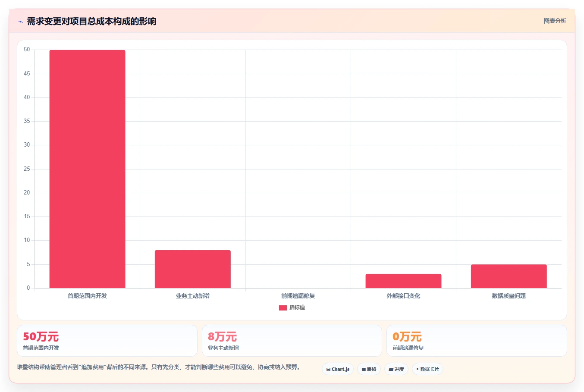The height and width of the screenshot is (392, 584).
Task: Select the Chart.js tag chip
Action: click(338, 369)
